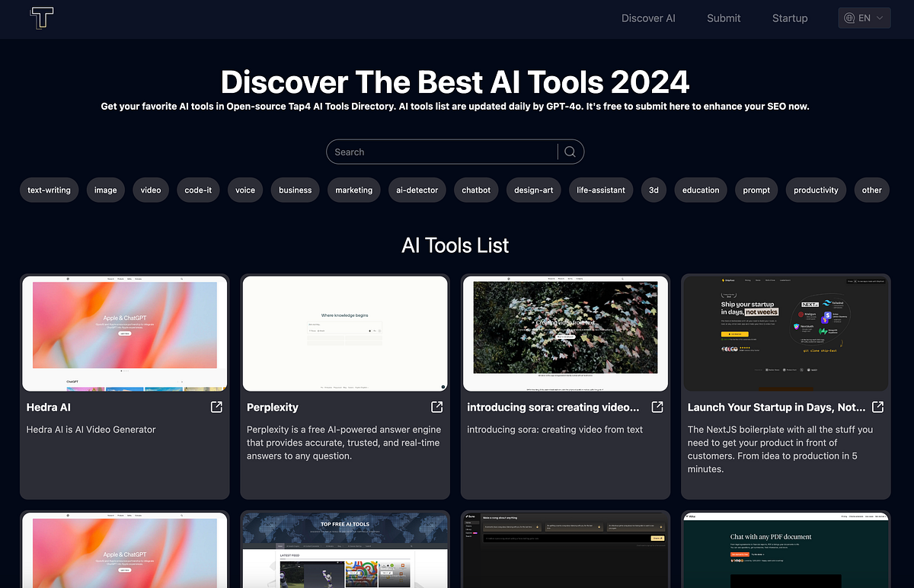Open the NextJS boilerplate external link icon
Viewport: 914px width, 588px height.
(877, 407)
